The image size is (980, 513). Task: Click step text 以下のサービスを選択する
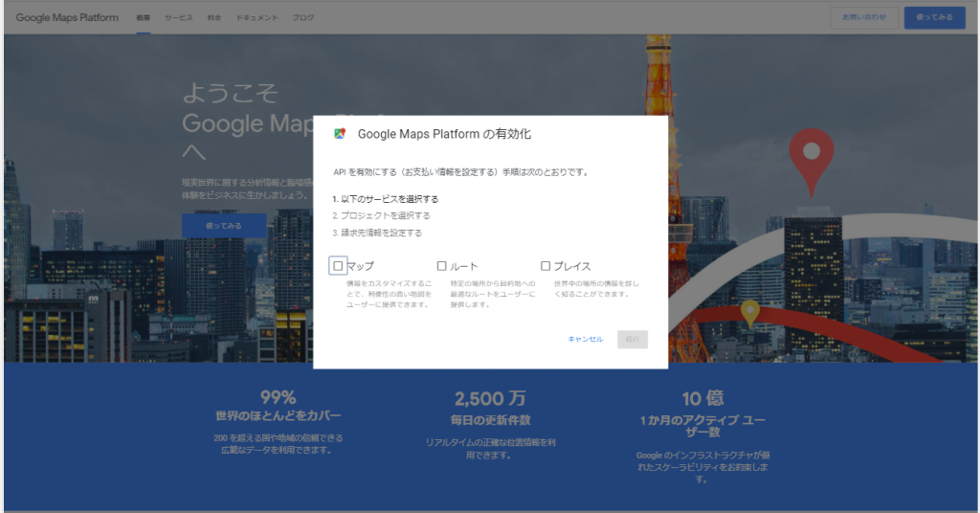point(390,199)
